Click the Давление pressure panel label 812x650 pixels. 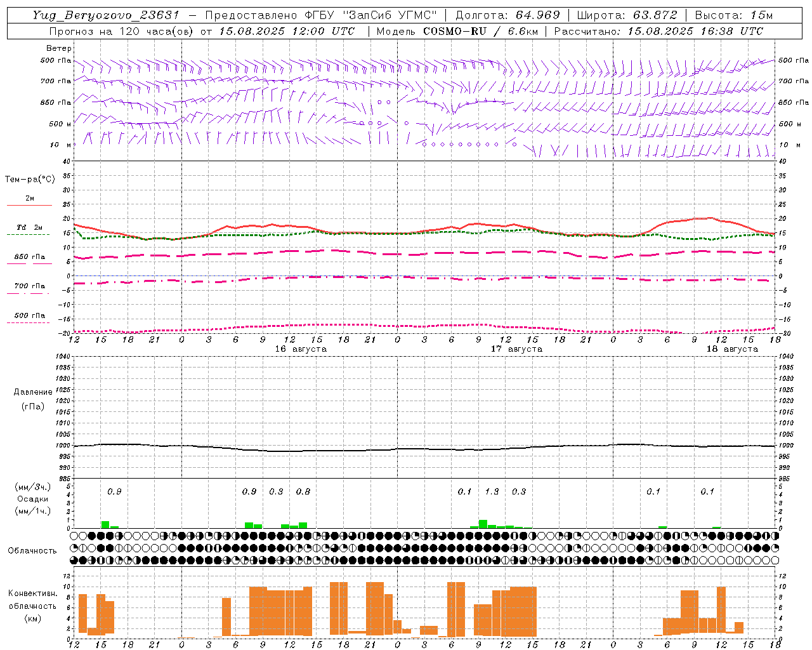point(32,392)
